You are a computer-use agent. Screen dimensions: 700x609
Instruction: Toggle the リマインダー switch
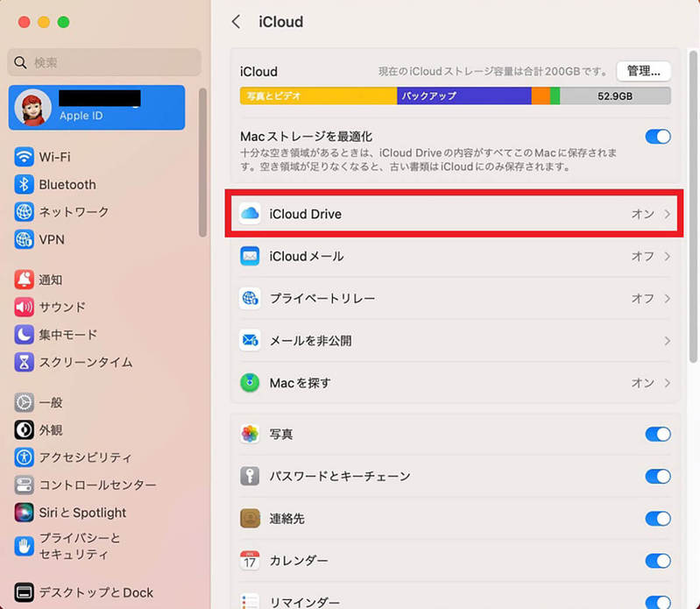tap(658, 602)
